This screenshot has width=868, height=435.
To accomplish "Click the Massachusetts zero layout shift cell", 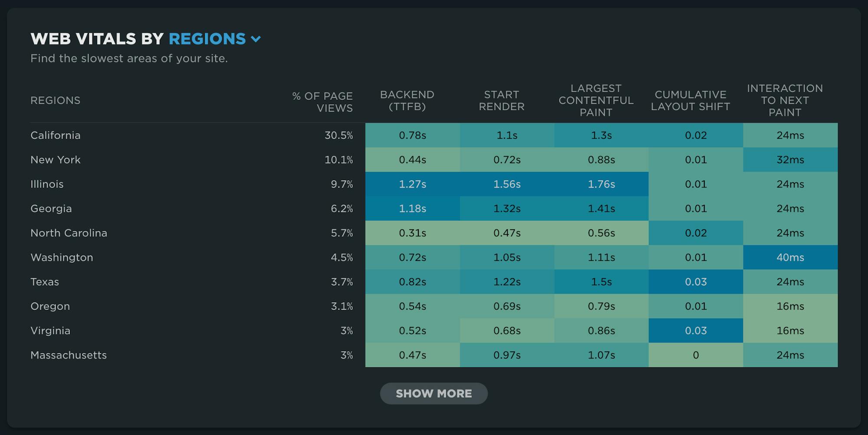I will pyautogui.click(x=695, y=355).
